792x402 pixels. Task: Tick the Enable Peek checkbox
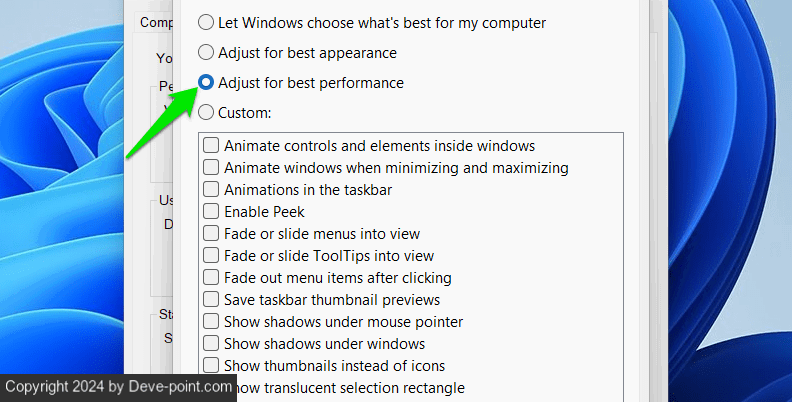[212, 212]
